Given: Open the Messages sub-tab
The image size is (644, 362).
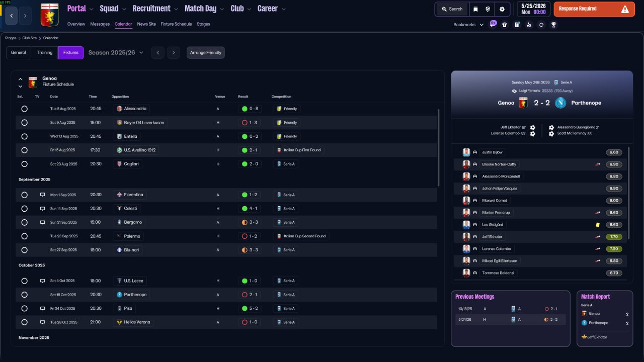Looking at the screenshot, I should (x=100, y=24).
